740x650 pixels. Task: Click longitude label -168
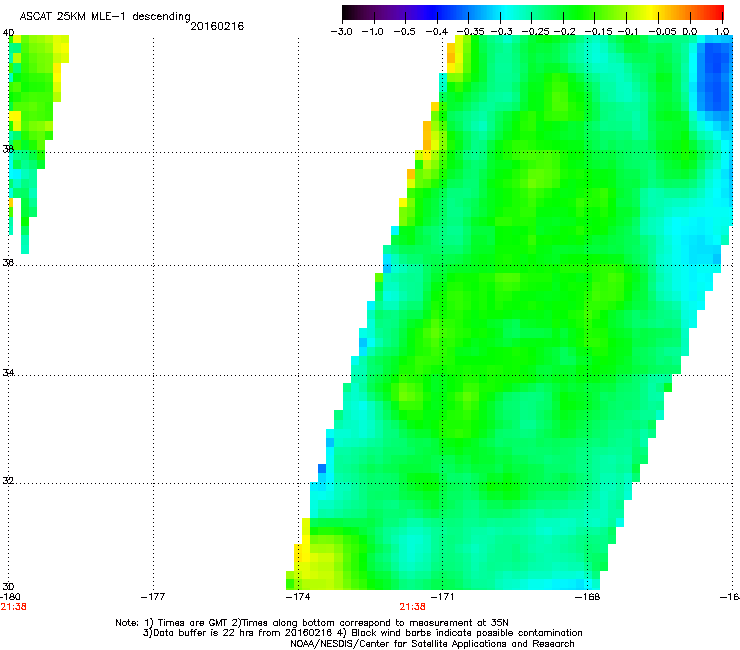pos(588,597)
